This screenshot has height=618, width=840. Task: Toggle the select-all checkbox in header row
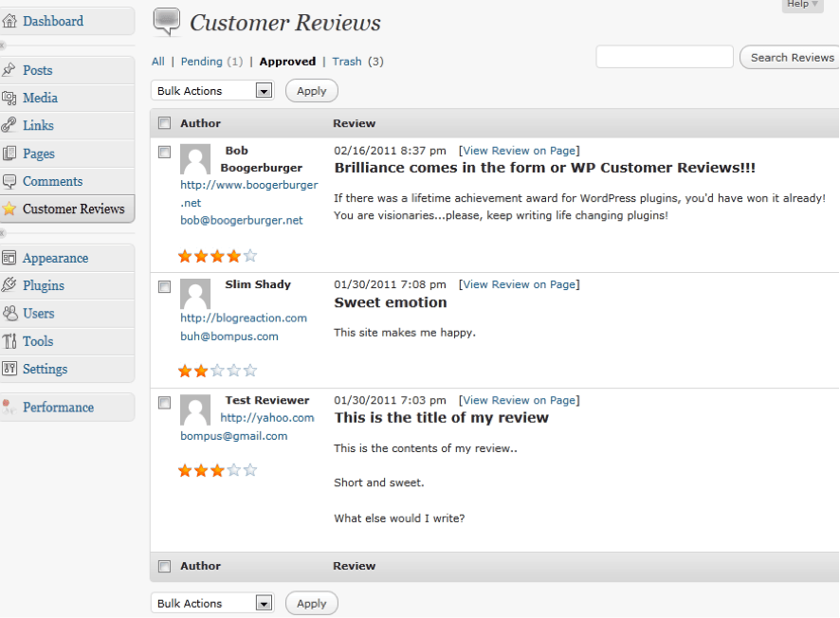(164, 123)
